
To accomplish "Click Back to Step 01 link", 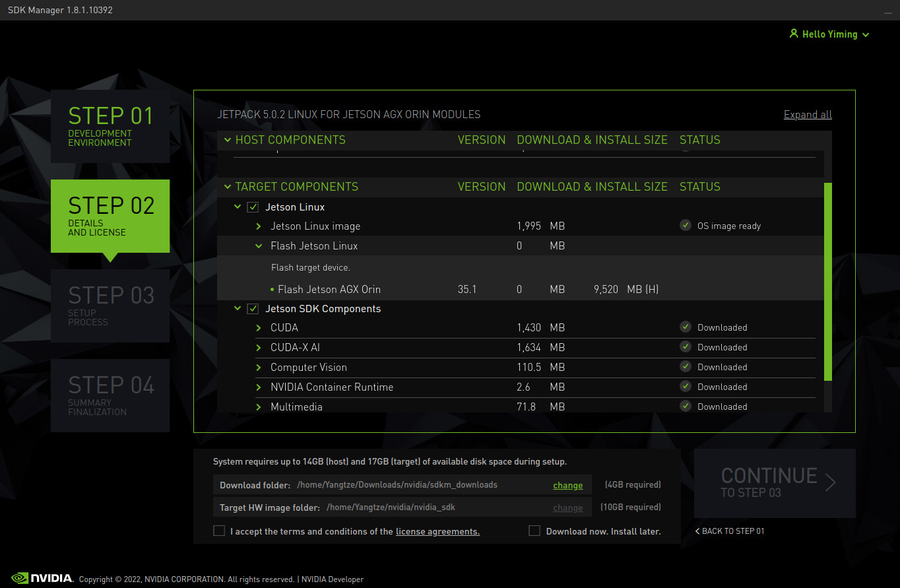I will coord(730,531).
